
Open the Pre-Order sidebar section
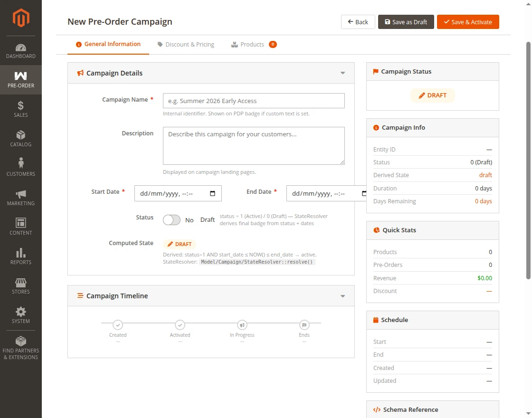pyautogui.click(x=21, y=80)
